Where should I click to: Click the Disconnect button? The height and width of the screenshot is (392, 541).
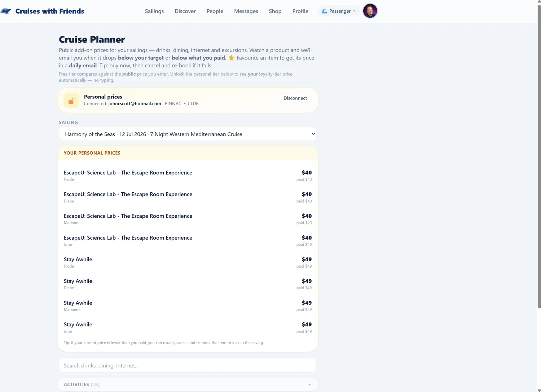pos(295,98)
